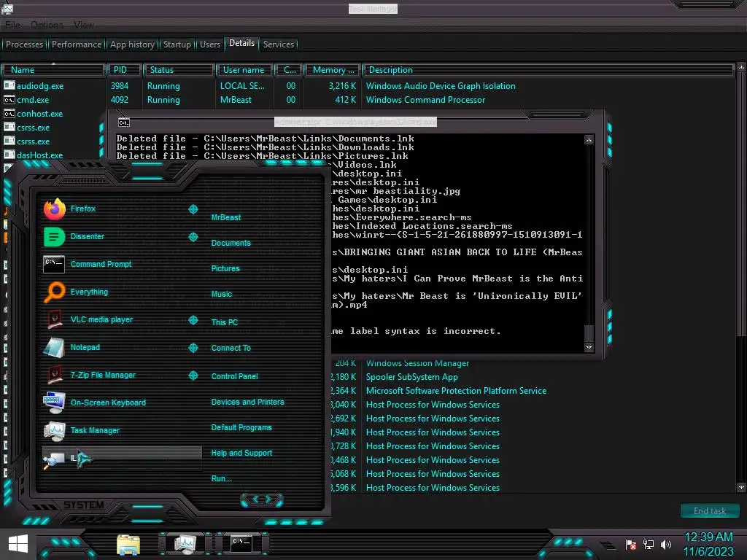Open Help and Support link
The width and height of the screenshot is (747, 560).
pos(241,453)
